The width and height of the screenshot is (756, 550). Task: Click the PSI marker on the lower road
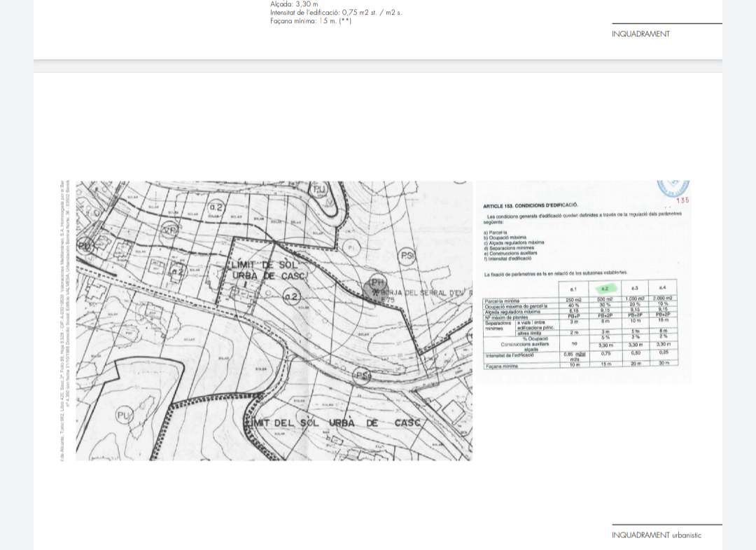click(362, 376)
